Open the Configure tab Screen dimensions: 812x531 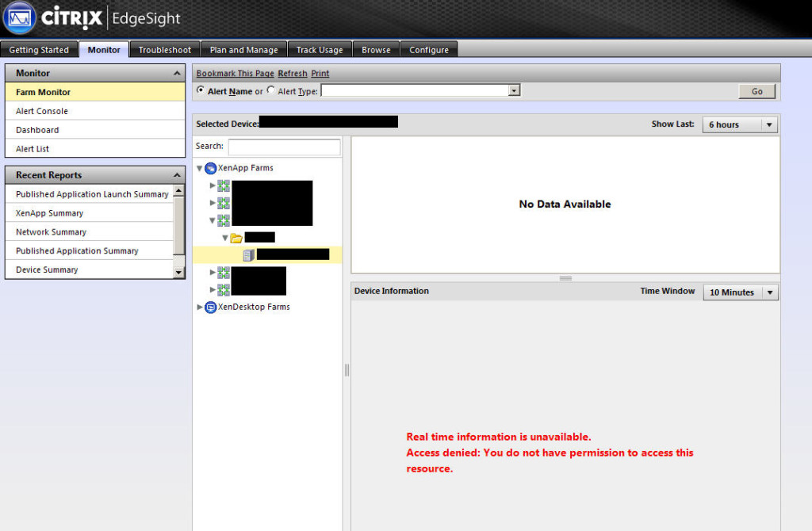[x=429, y=48]
